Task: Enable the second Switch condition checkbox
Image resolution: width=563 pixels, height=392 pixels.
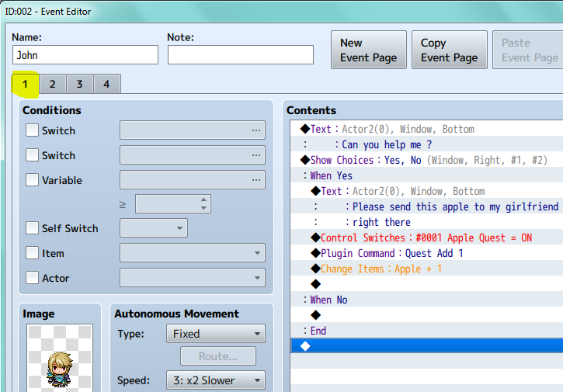Action: tap(32, 155)
